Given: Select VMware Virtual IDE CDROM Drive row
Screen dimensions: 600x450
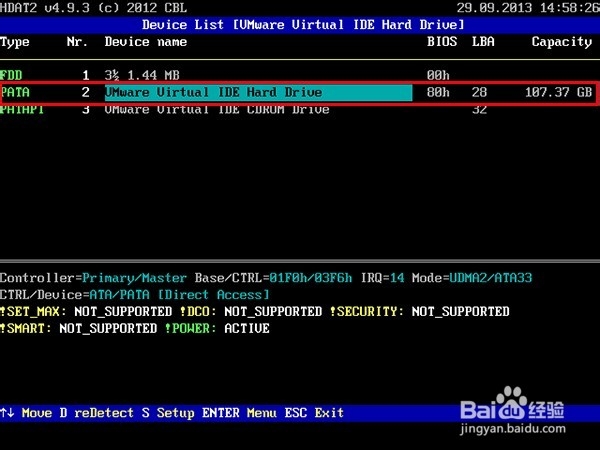Looking at the screenshot, I should pyautogui.click(x=300, y=109).
